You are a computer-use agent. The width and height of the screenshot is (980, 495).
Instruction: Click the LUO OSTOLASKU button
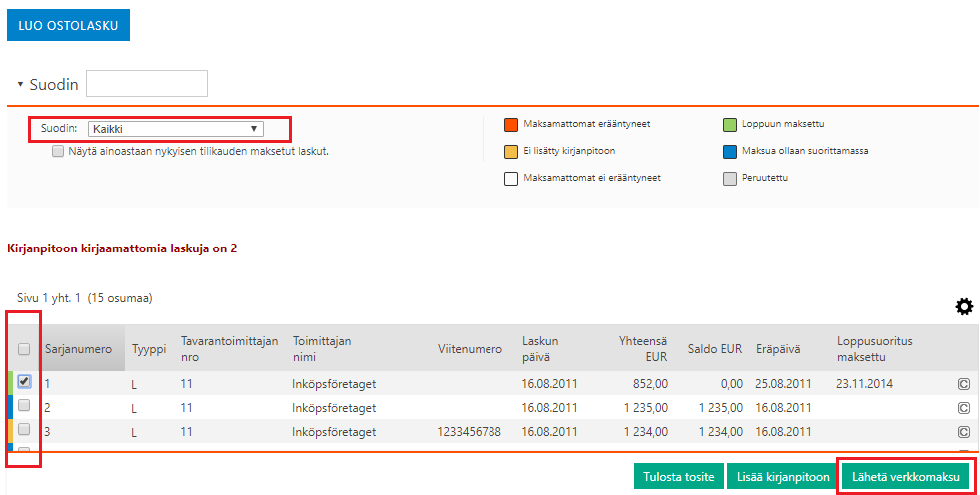(69, 26)
